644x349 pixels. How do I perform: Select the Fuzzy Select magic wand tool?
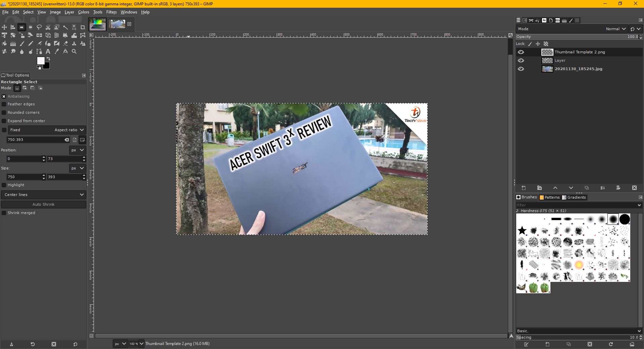[x=65, y=27]
